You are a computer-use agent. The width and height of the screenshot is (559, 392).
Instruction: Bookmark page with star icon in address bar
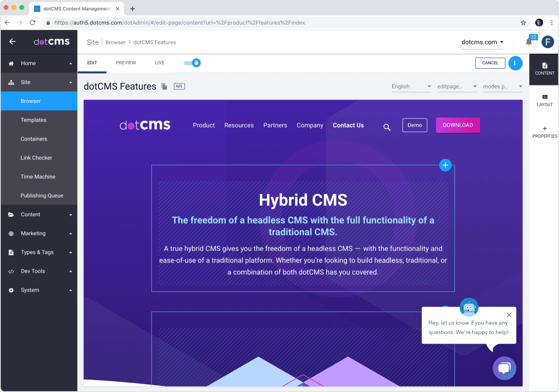coord(523,23)
